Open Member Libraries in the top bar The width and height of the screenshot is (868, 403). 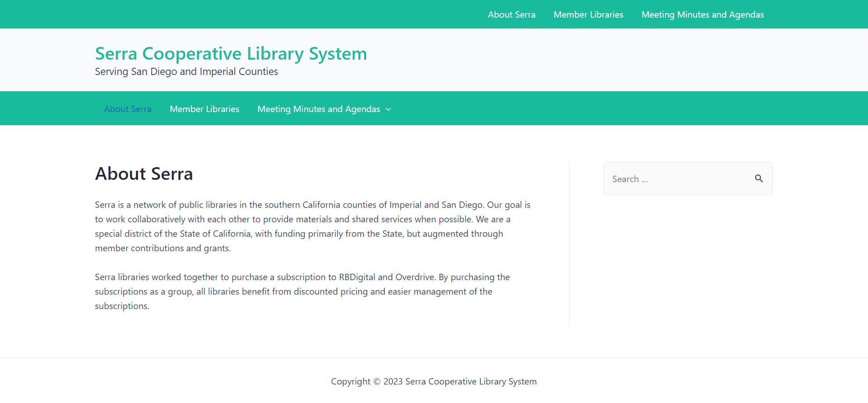point(588,14)
